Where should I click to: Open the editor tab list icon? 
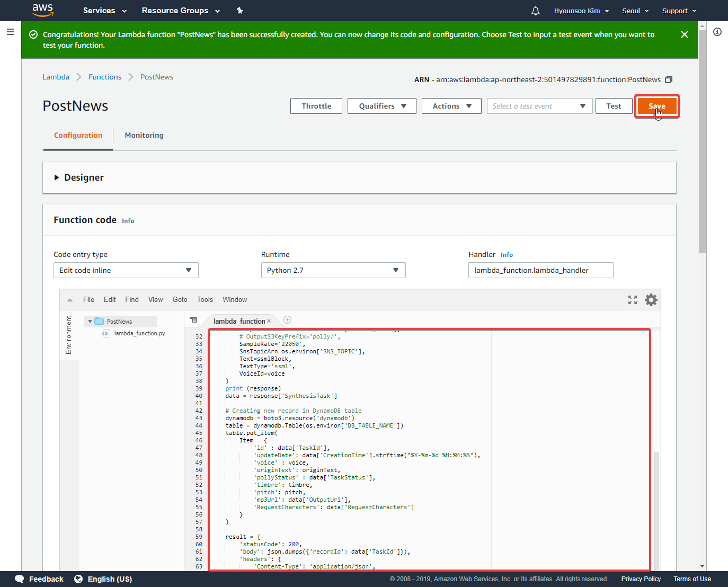(x=194, y=320)
